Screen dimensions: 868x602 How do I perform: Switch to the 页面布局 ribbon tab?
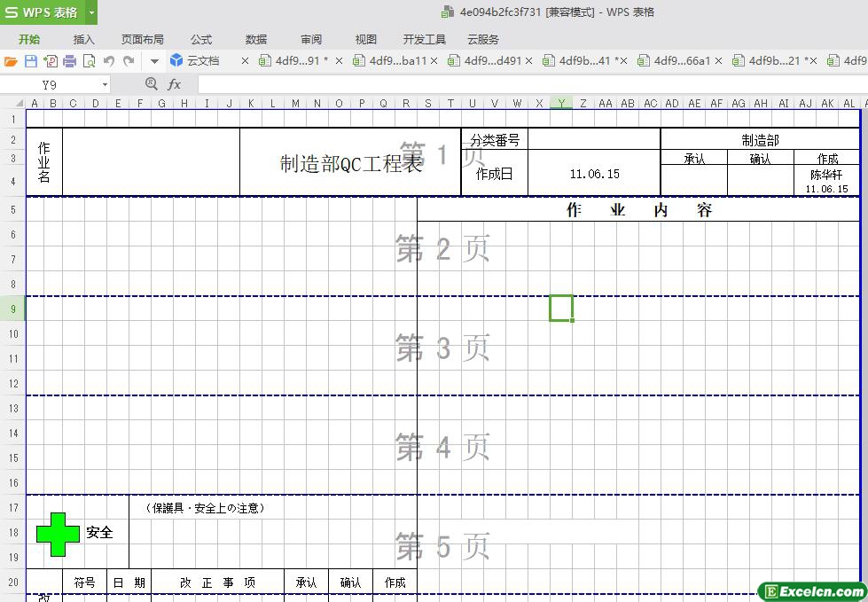pos(142,39)
